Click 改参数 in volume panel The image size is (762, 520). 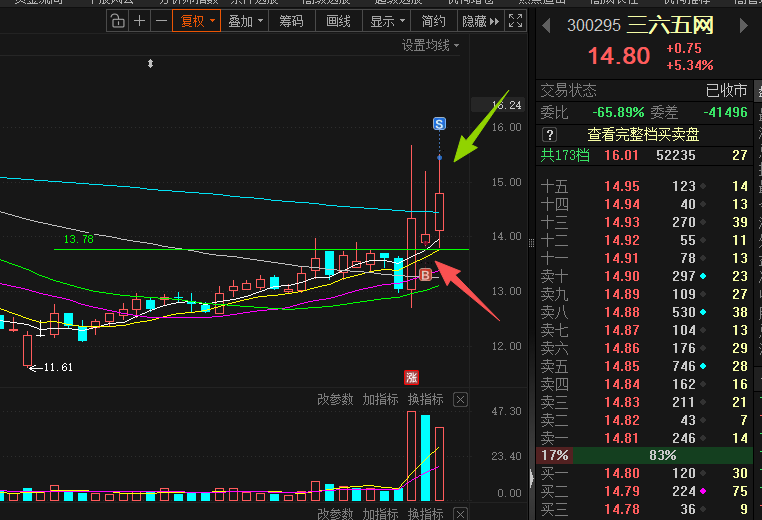(x=335, y=399)
